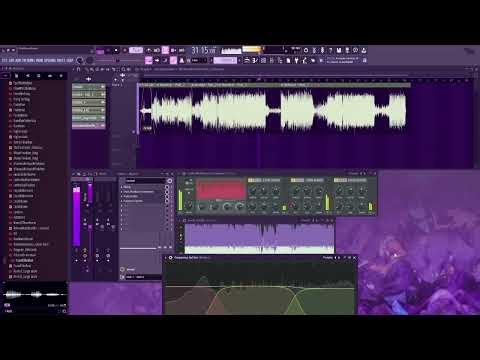Click the red analysis display in Maximus
This screenshot has height=360, width=480.
(x=221, y=189)
